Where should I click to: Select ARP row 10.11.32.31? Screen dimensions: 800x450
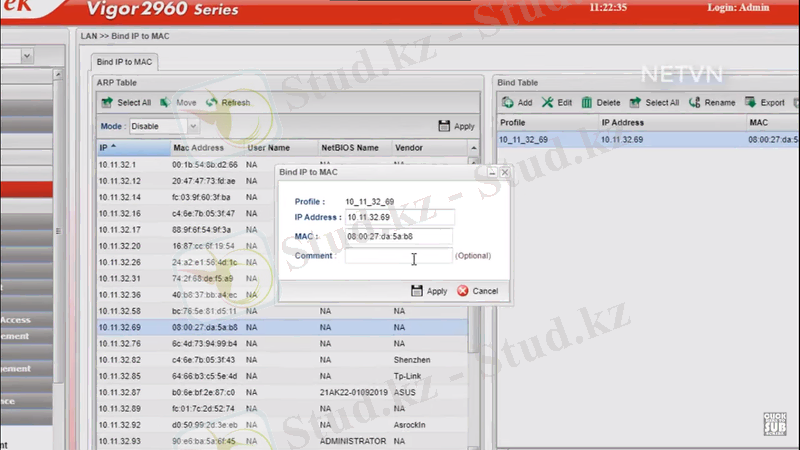point(282,279)
